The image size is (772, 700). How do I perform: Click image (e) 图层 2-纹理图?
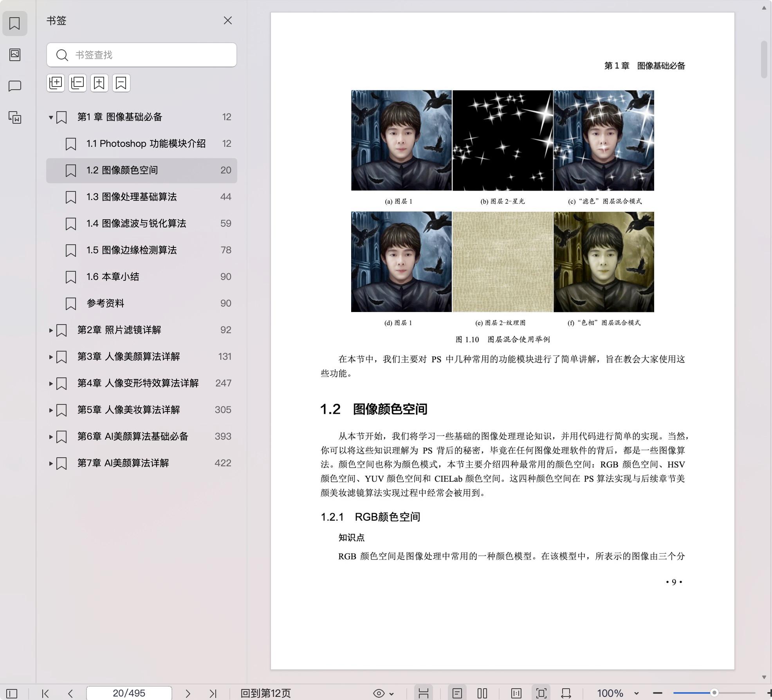503,262
